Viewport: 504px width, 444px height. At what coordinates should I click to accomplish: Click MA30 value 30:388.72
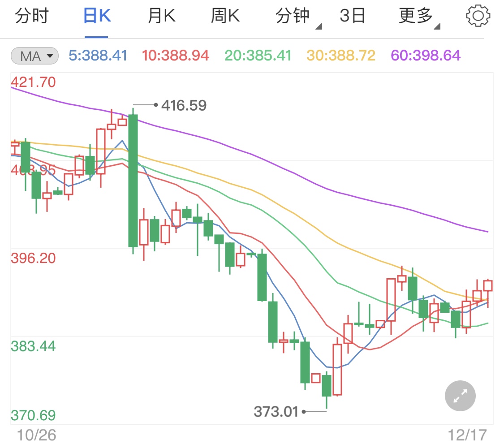(341, 55)
